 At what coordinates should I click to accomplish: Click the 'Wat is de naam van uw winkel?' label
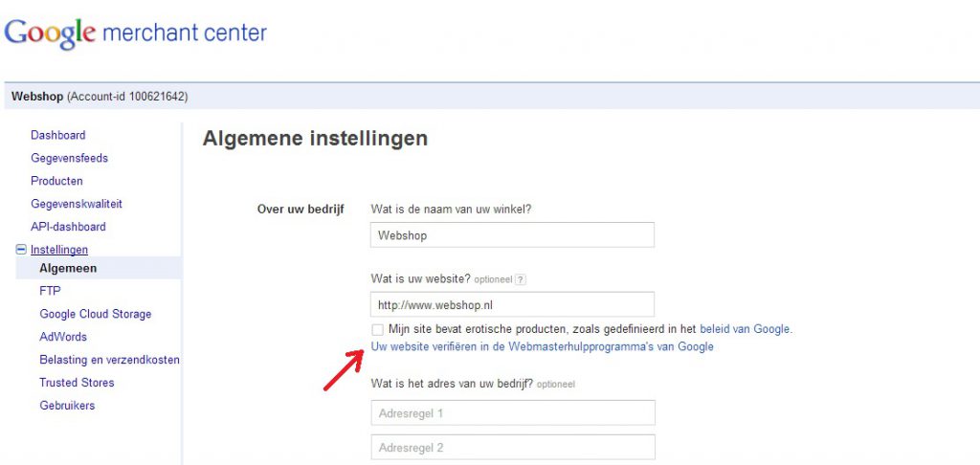[452, 210]
